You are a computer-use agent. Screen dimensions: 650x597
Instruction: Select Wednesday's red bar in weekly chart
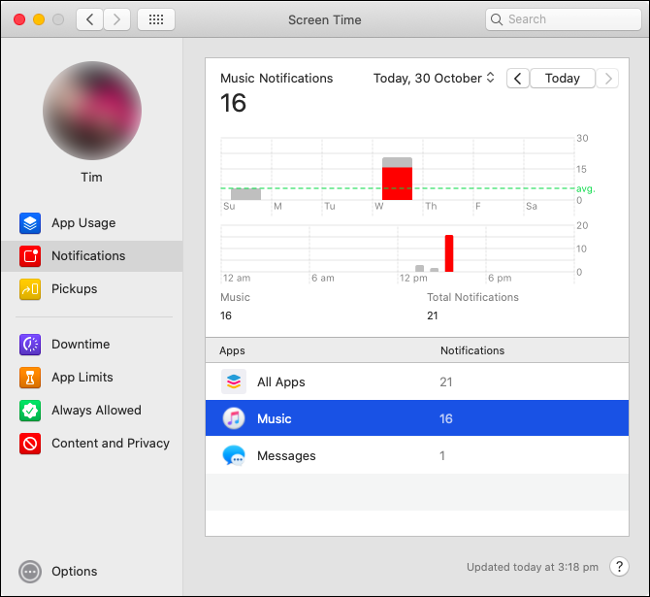click(x=397, y=184)
